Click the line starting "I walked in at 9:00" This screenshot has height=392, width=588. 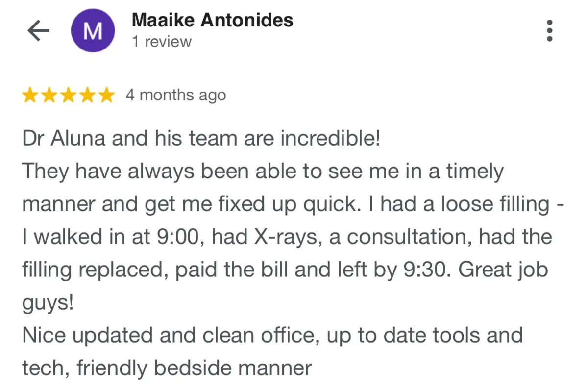click(287, 237)
